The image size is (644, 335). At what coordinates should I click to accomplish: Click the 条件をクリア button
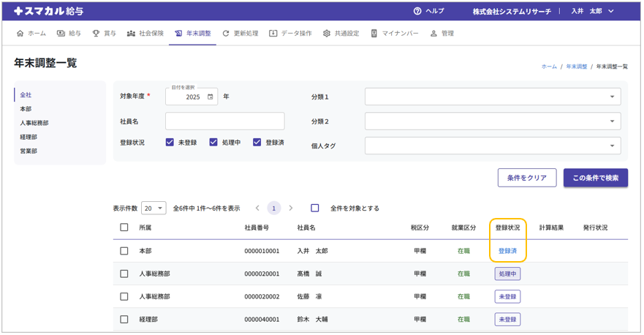click(526, 178)
